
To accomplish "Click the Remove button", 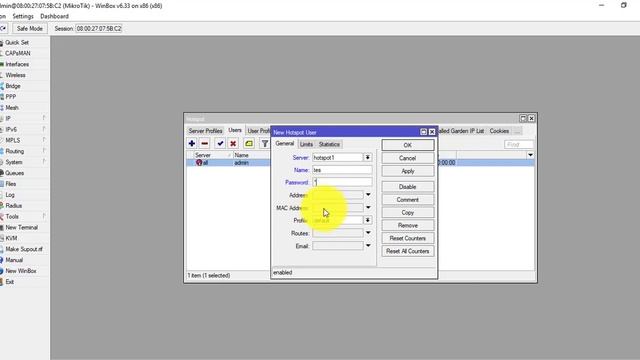I will coord(407,225).
